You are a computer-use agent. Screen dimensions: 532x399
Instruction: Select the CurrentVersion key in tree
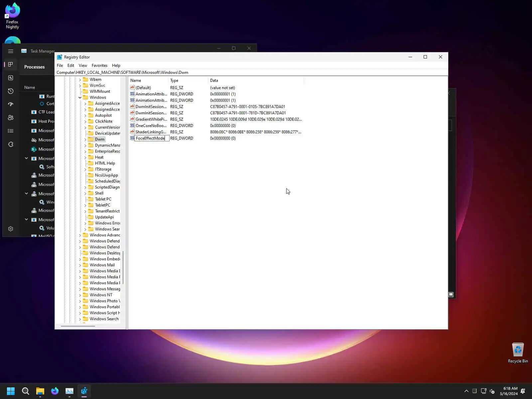point(107,127)
